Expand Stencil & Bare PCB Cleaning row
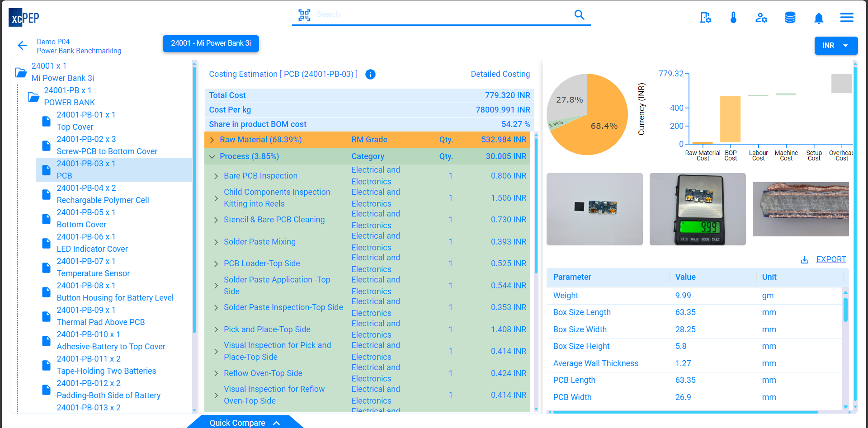This screenshot has width=868, height=428. tap(216, 220)
